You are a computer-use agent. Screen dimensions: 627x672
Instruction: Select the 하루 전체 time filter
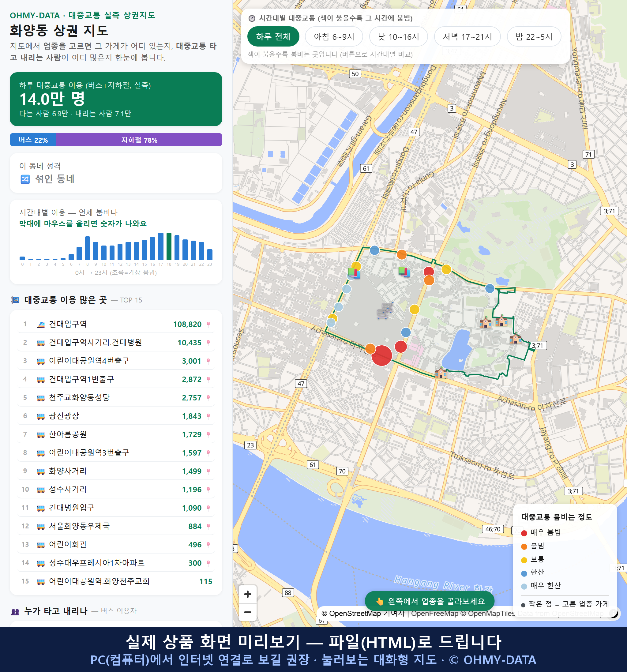273,36
